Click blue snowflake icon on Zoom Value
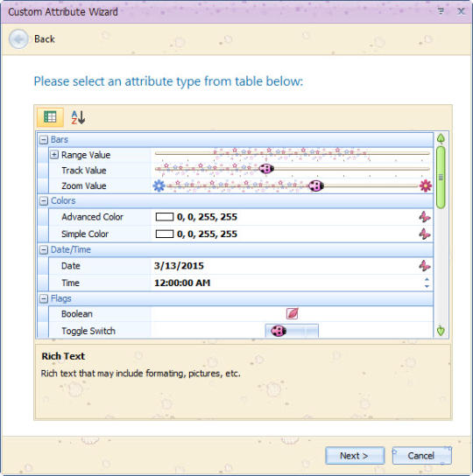This screenshot has height=476, width=473. coord(159,185)
